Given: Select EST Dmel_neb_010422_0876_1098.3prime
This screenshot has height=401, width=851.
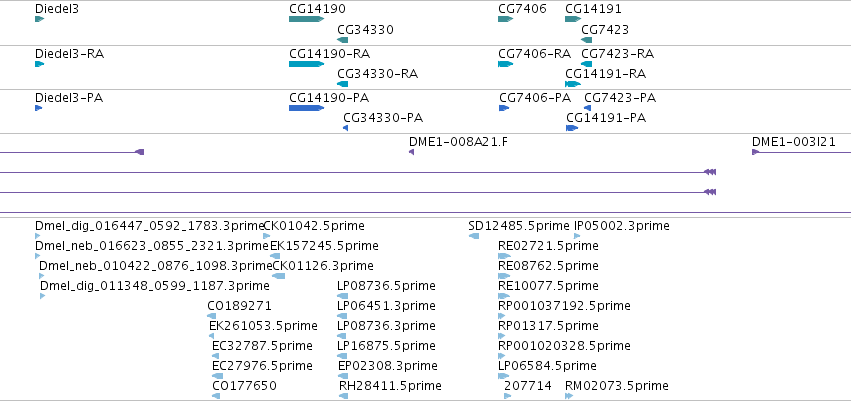Looking at the screenshot, I should (155, 266).
